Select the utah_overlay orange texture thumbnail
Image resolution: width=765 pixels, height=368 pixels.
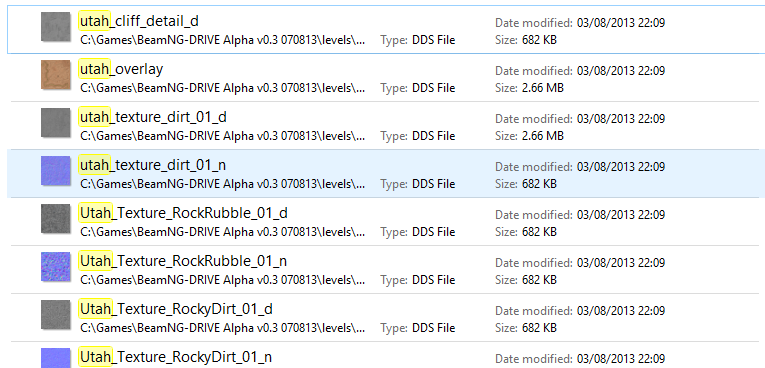point(56,75)
